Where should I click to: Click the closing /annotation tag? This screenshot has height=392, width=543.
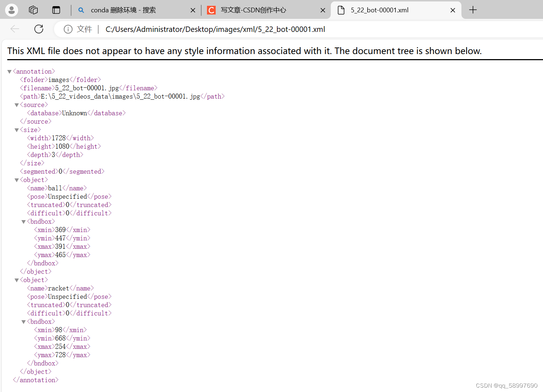(36, 380)
